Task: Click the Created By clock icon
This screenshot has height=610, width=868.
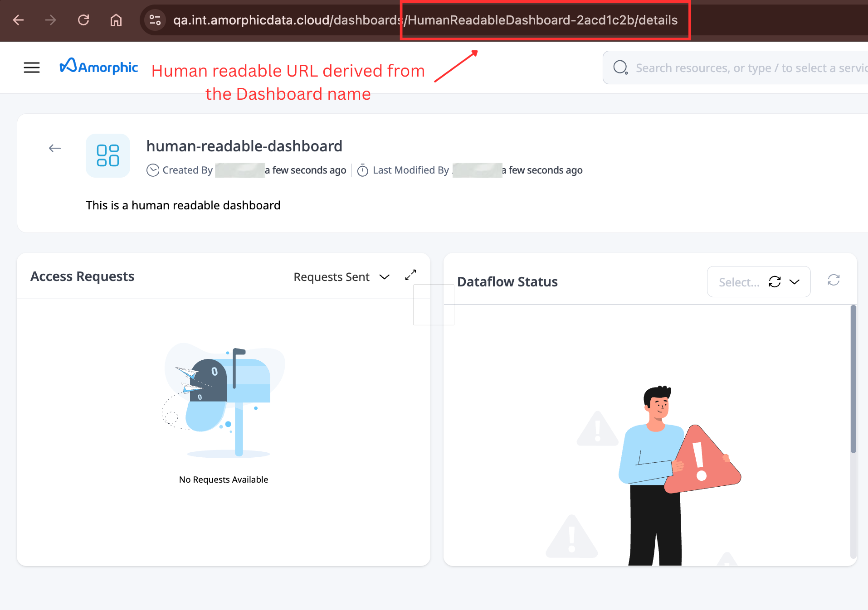Action: click(153, 170)
